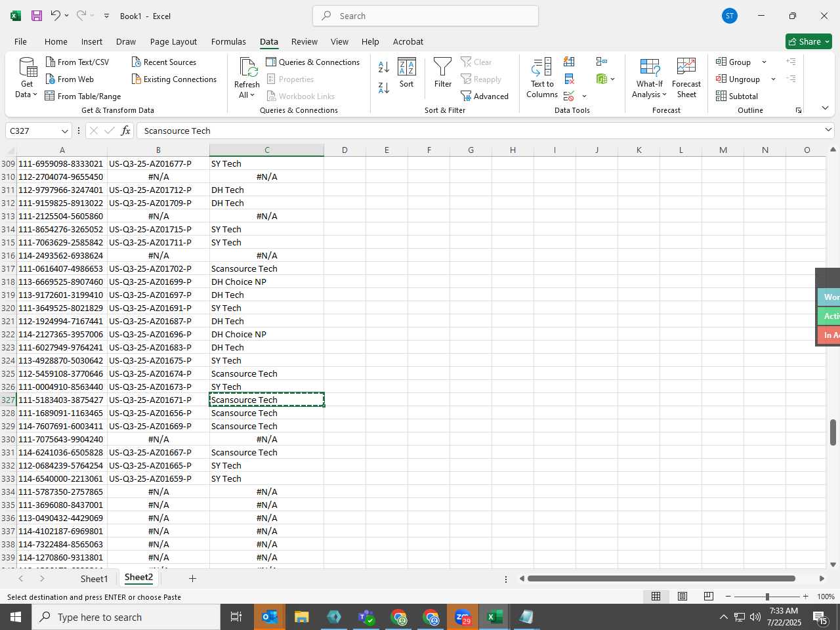Click in the Search box
Image resolution: width=840 pixels, height=630 pixels.
pyautogui.click(x=426, y=16)
